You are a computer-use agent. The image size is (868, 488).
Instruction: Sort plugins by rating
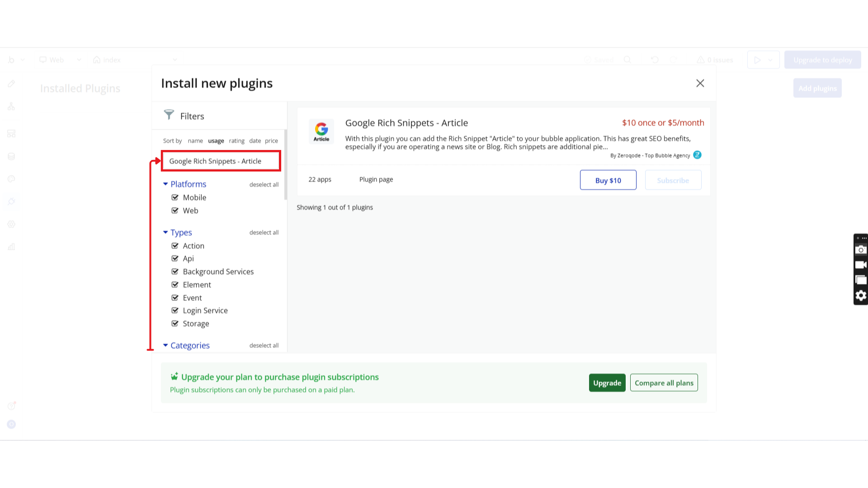point(236,141)
